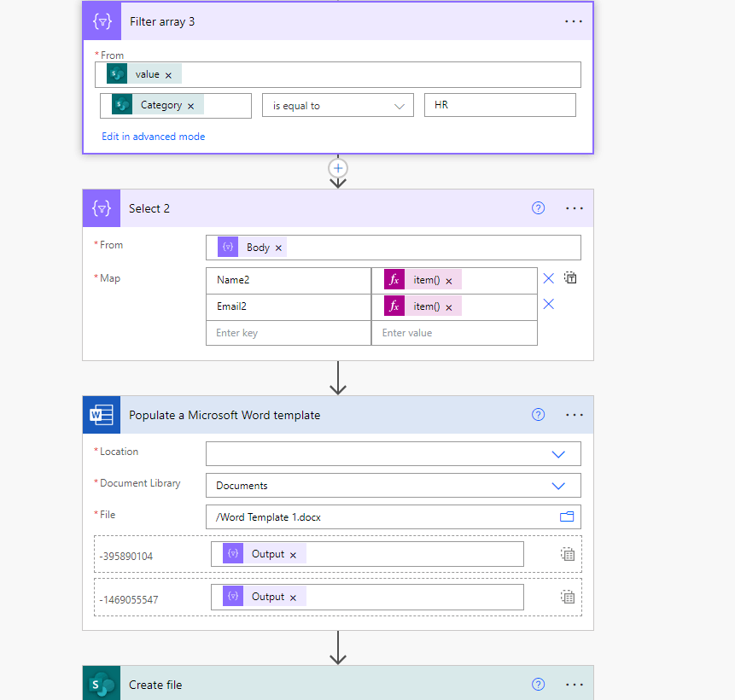The height and width of the screenshot is (700, 735).
Task: Click the help icon on Select 2
Action: [x=538, y=207]
